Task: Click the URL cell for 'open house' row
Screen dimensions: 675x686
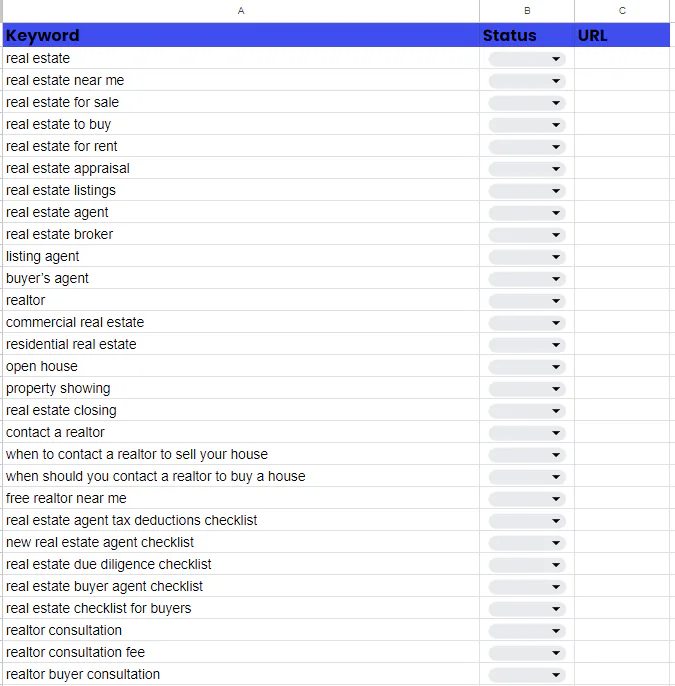Action: tap(622, 366)
